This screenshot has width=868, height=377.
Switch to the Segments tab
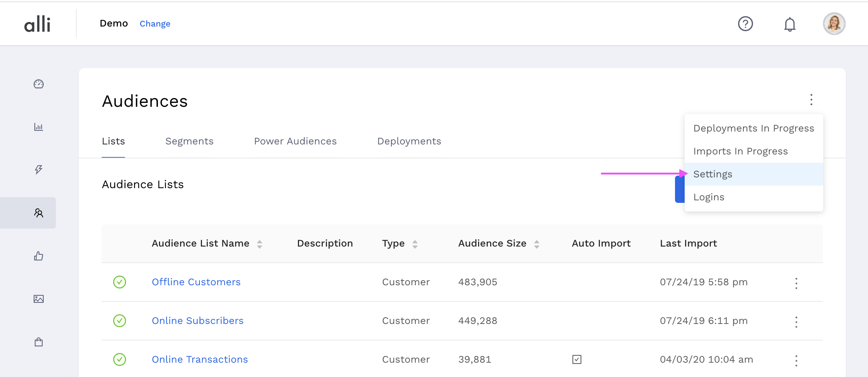tap(189, 141)
